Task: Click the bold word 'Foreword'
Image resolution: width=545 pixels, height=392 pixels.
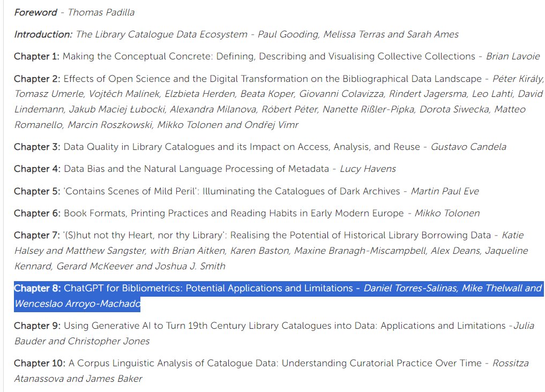Action: pos(35,12)
